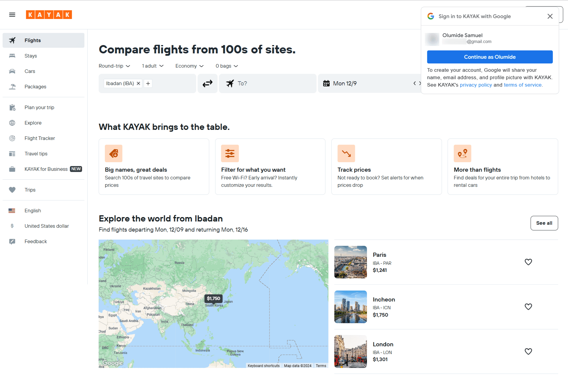Expand the 0 bags dropdown
Screen dimensions: 568x392
point(227,66)
